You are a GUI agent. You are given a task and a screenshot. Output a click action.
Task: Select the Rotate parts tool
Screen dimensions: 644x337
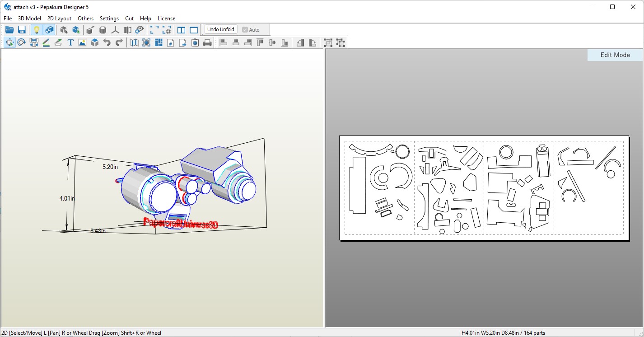click(x=21, y=42)
